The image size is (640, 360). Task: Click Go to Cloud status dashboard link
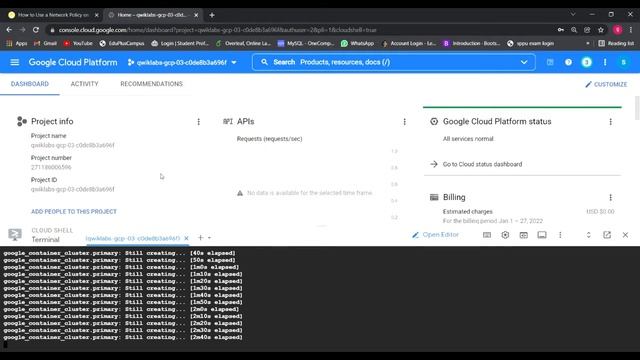(x=482, y=164)
